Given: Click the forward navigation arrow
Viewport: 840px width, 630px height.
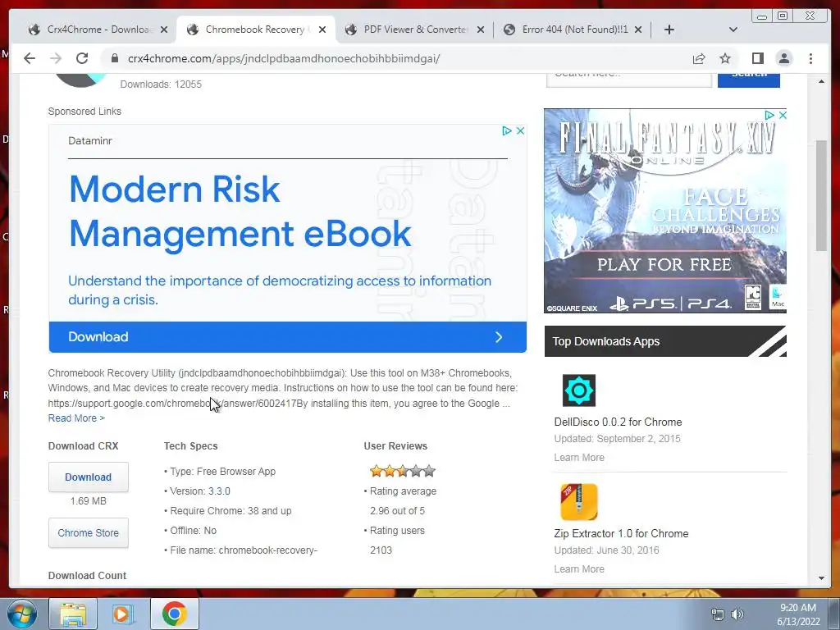Looking at the screenshot, I should coord(56,58).
